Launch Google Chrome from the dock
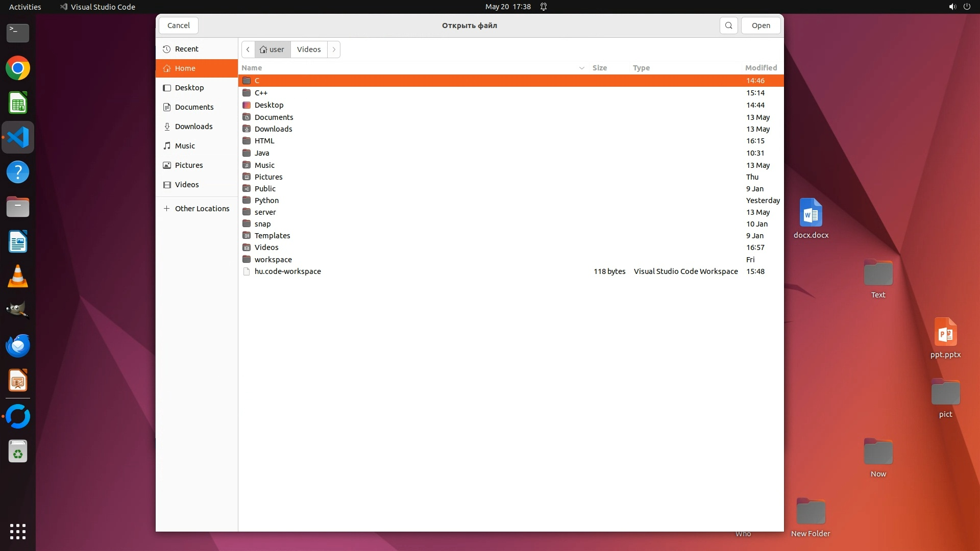This screenshot has height=551, width=980. coord(18,68)
